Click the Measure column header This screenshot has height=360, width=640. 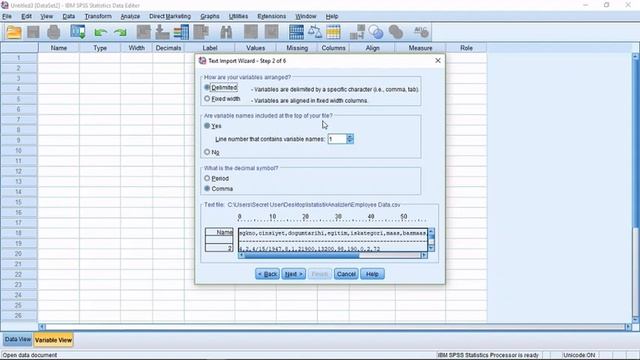420,48
